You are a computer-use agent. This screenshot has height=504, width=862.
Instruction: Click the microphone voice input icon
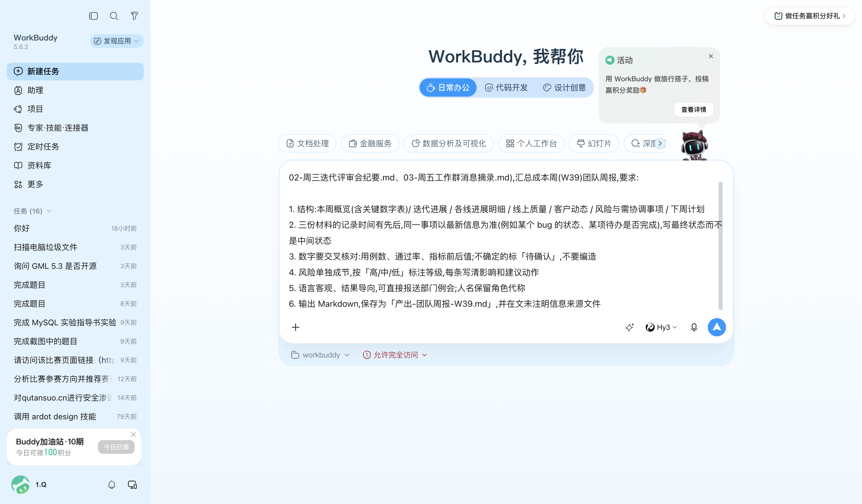[x=694, y=327]
